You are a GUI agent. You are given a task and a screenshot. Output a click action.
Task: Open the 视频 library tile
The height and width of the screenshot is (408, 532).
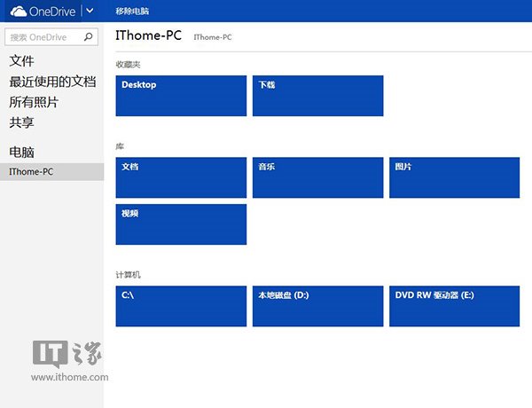[181, 224]
